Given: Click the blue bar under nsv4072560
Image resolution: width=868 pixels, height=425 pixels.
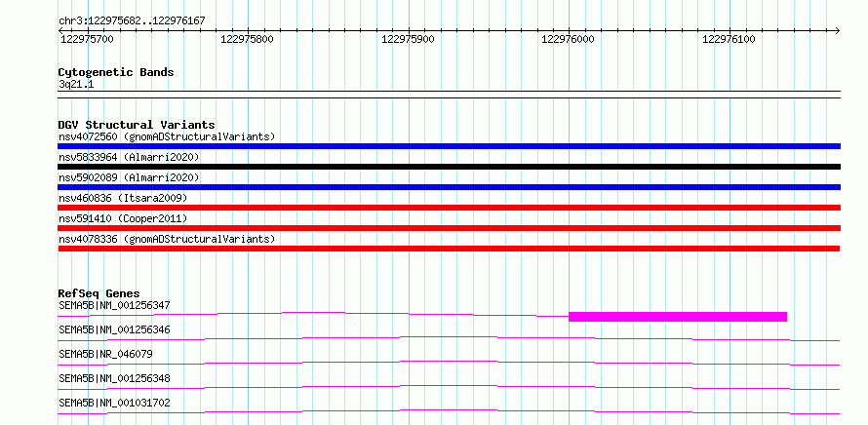Looking at the screenshot, I should (x=449, y=146).
